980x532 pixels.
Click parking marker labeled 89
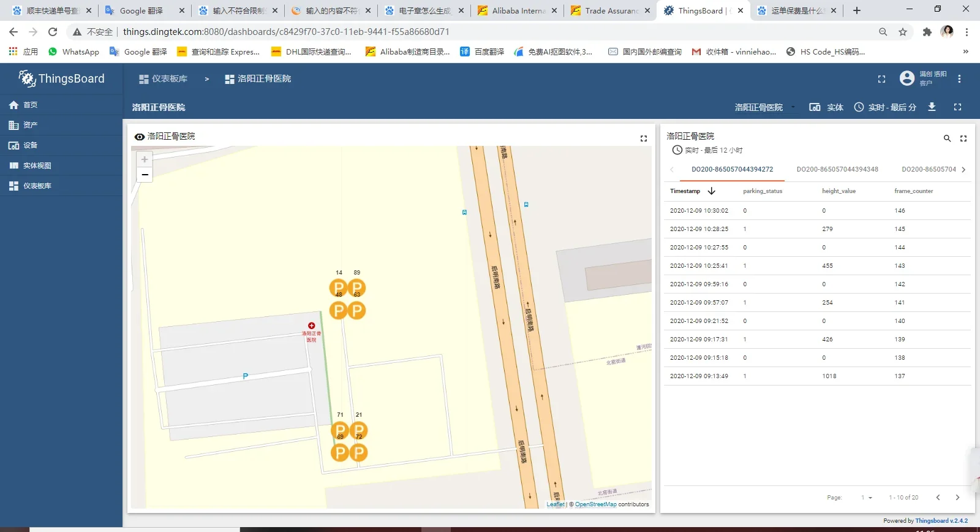(356, 287)
